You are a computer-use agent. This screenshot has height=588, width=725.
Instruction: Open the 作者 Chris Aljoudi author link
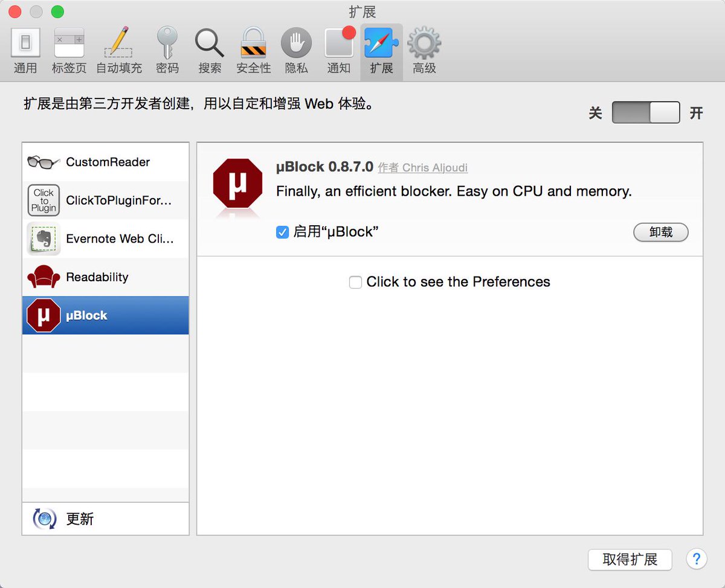pyautogui.click(x=423, y=168)
